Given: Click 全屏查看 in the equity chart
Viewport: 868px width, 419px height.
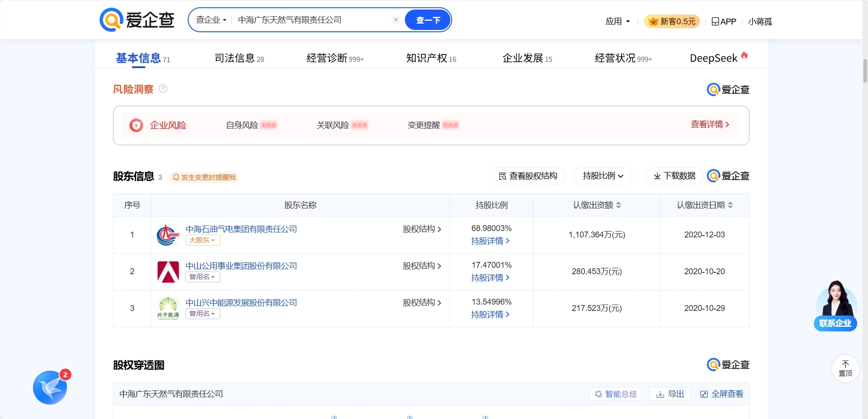Looking at the screenshot, I should (x=722, y=394).
